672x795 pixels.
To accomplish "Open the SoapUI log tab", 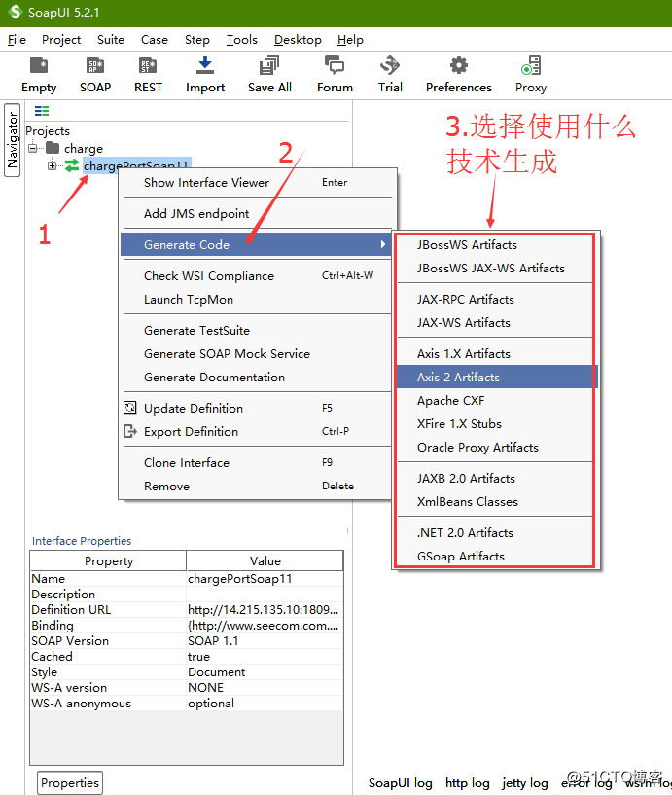I will [401, 782].
